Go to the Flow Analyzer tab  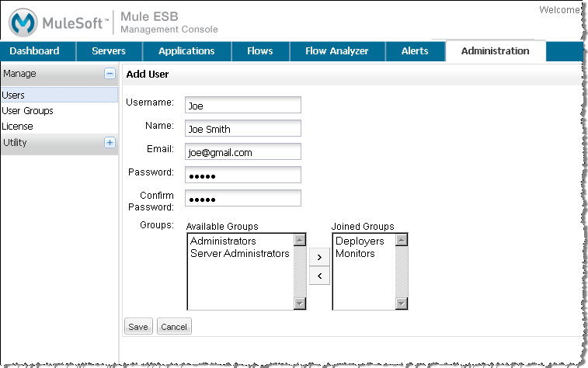337,51
